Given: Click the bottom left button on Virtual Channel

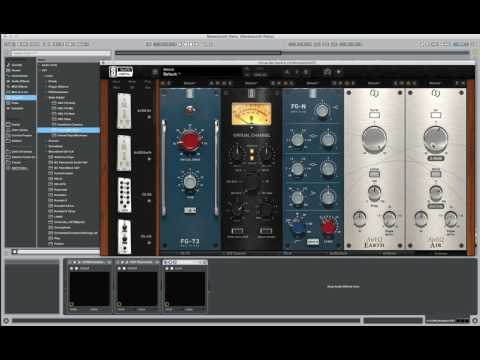Looking at the screenshot, I should 237,231.
